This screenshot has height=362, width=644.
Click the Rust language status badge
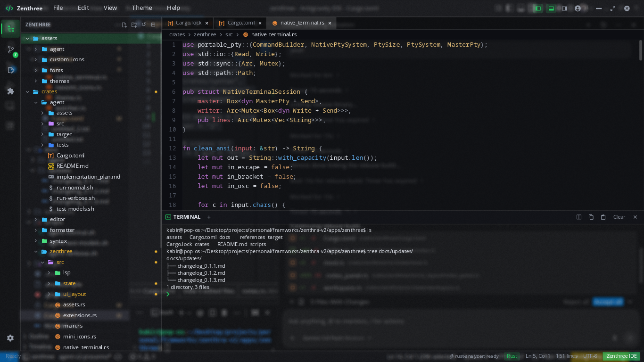pos(512,356)
